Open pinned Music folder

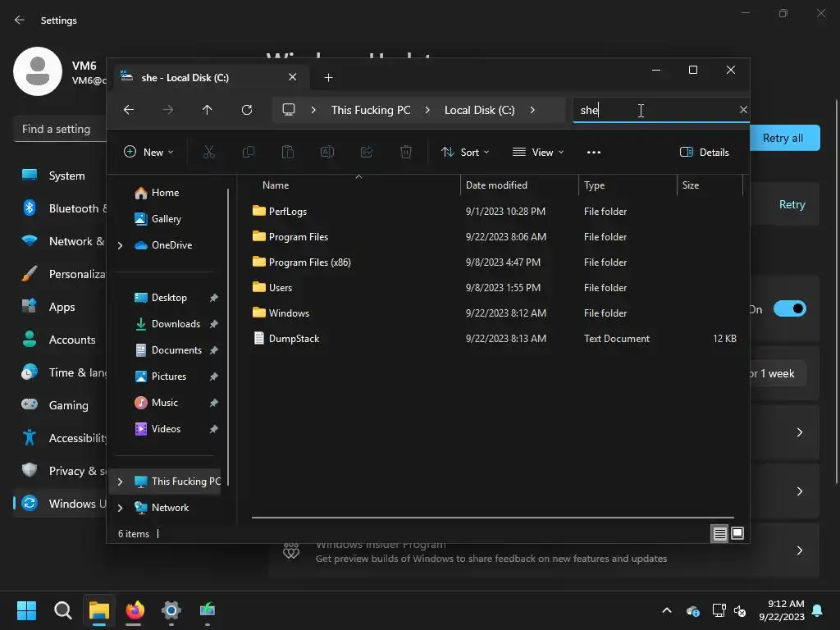[164, 402]
